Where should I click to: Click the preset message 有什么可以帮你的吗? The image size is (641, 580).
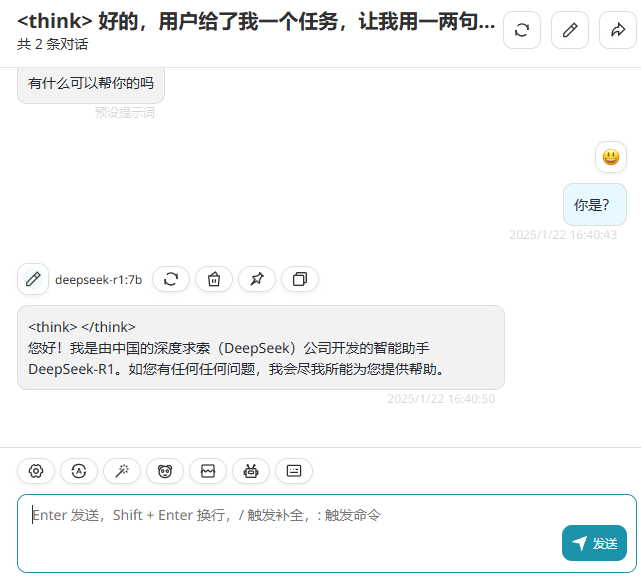[x=91, y=84]
